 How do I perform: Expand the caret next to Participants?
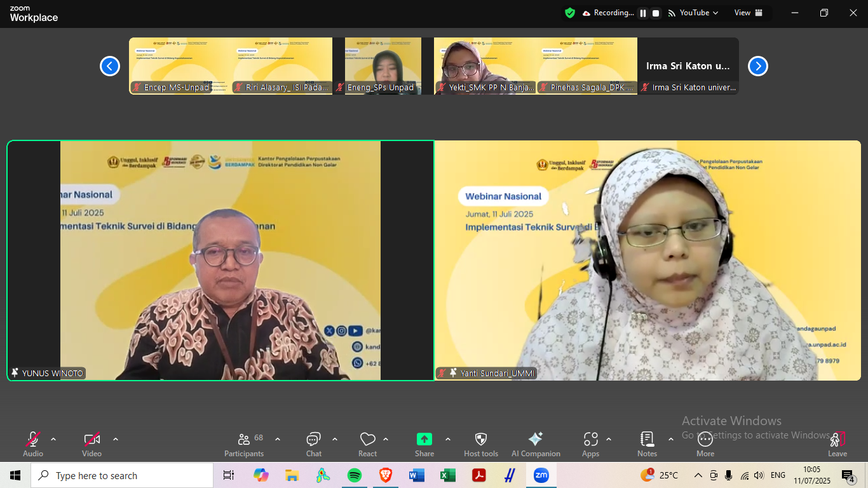(278, 439)
